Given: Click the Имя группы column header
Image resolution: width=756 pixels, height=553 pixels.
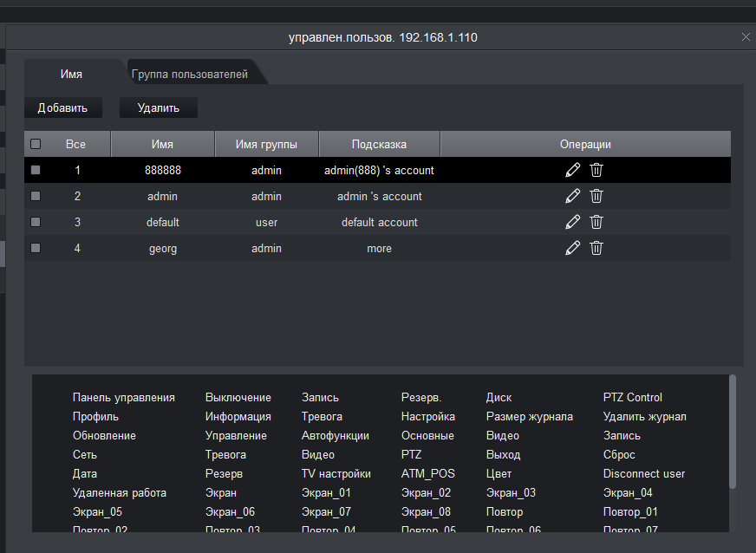Looking at the screenshot, I should [266, 145].
